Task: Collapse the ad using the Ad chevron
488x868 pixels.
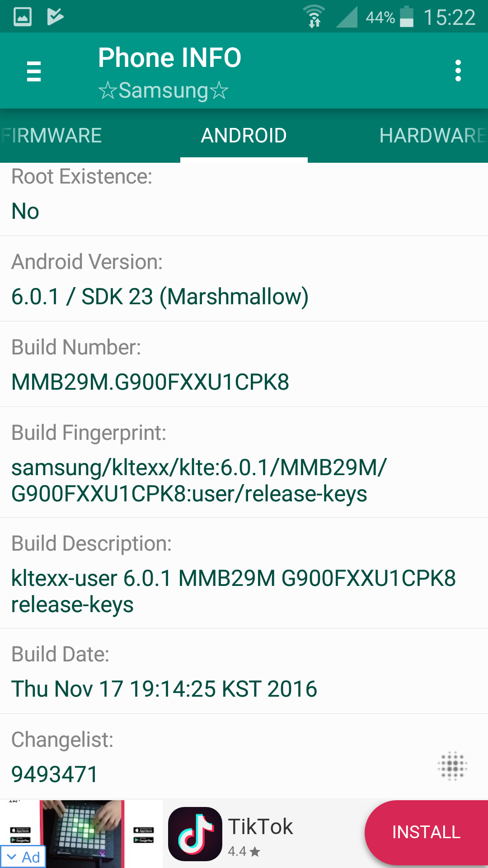Action: pyautogui.click(x=23, y=857)
